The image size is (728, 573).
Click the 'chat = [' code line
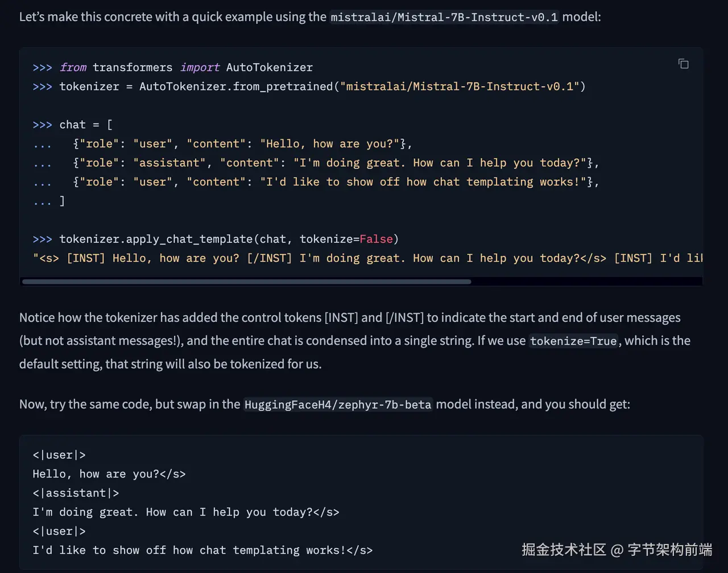[x=86, y=125]
